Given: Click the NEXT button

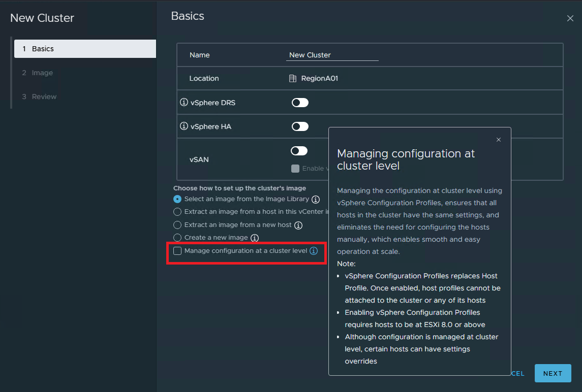Looking at the screenshot, I should (x=553, y=373).
